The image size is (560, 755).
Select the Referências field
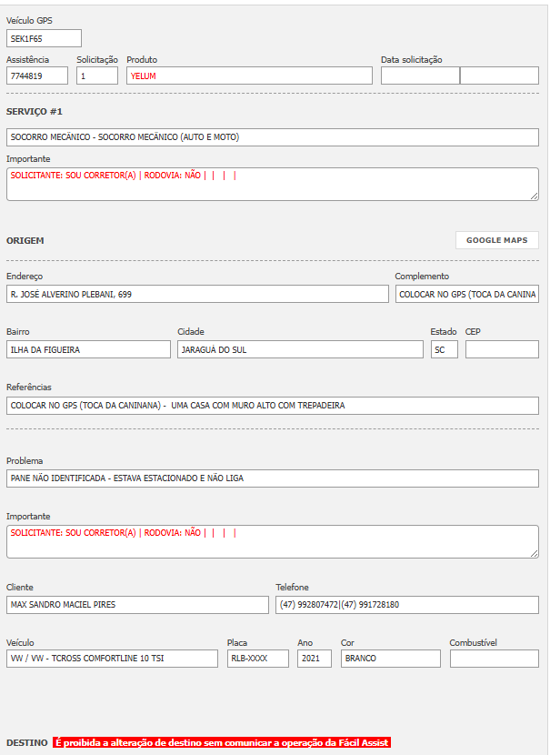click(273, 405)
